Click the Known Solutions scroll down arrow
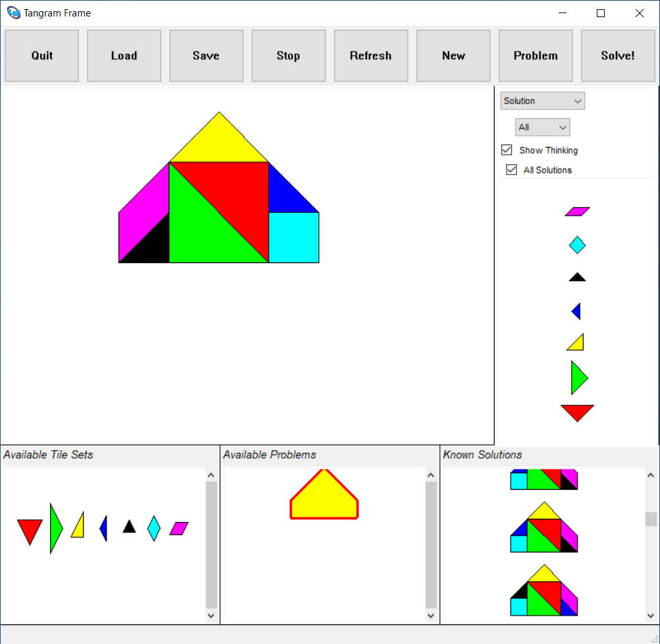 (x=651, y=616)
